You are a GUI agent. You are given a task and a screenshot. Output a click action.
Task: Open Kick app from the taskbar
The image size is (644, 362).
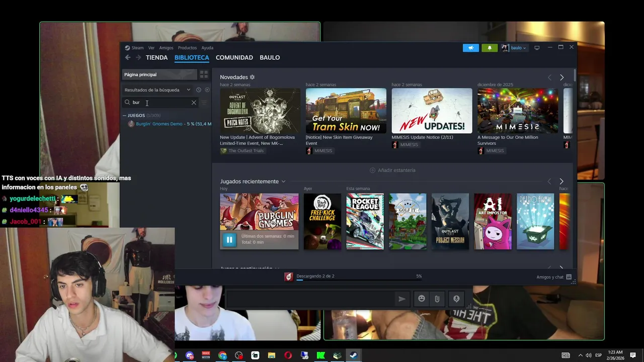(x=320, y=355)
